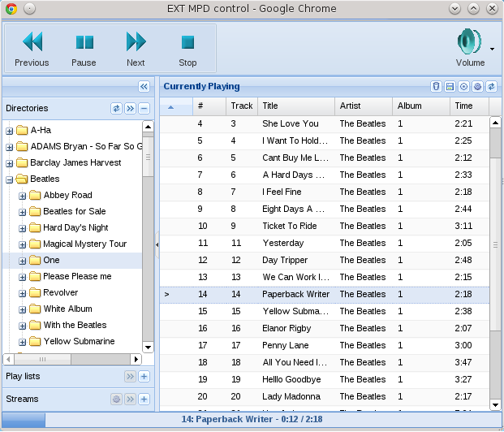This screenshot has width=504, height=432.
Task: Select the Penny Lane row
Action: (325, 345)
